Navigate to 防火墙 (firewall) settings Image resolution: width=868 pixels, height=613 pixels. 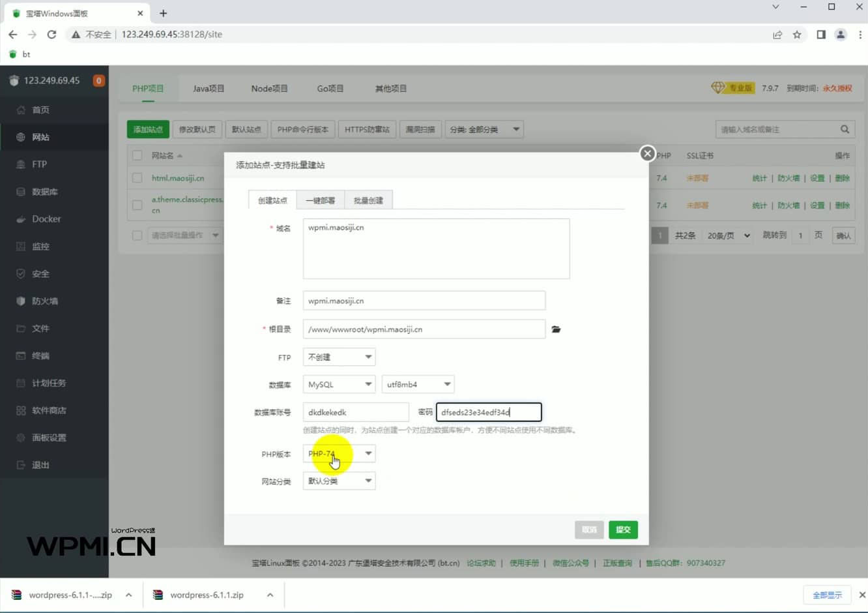44,301
